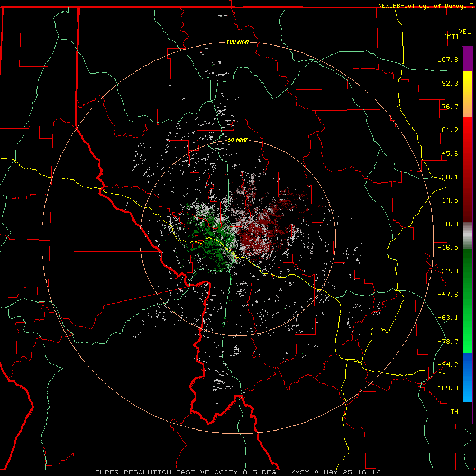Click the 30.1 legend value
476x476 pixels.
point(450,177)
